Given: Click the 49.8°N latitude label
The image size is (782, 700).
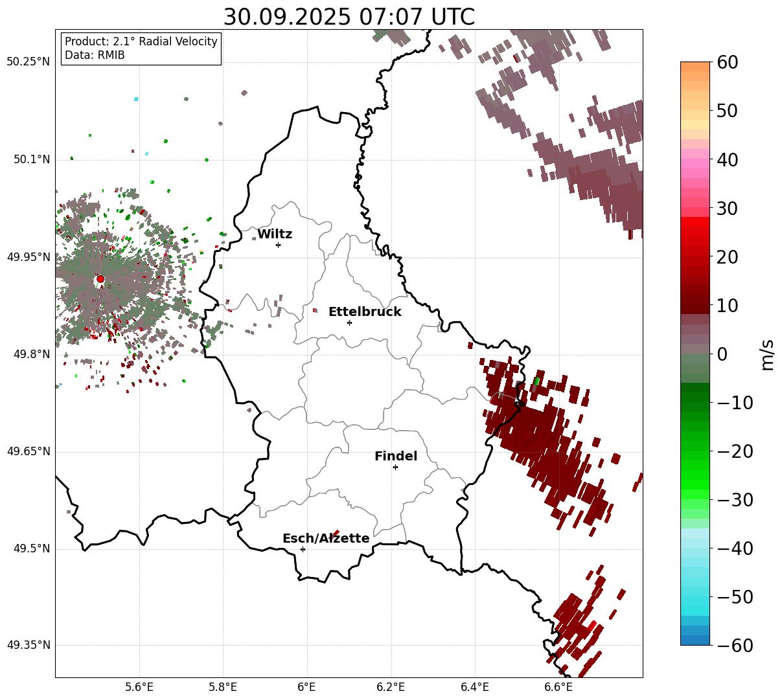Looking at the screenshot, I should click(x=31, y=354).
